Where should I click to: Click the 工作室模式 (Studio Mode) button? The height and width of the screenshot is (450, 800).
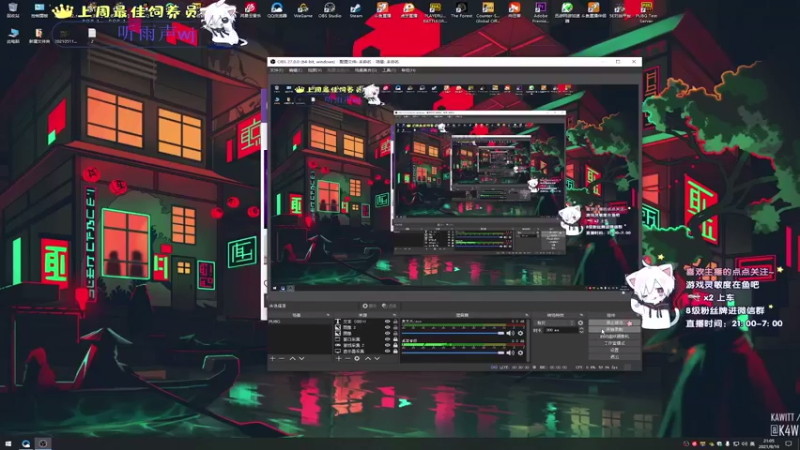pos(614,343)
